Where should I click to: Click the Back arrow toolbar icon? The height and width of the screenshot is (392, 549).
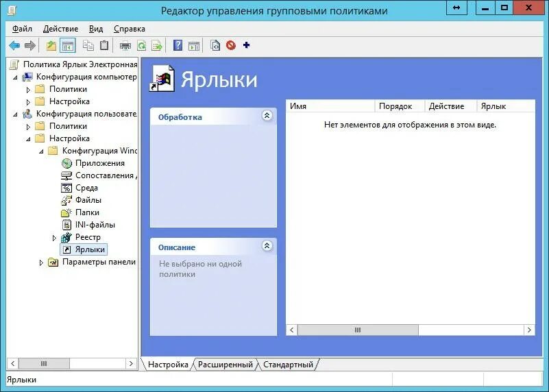point(14,45)
